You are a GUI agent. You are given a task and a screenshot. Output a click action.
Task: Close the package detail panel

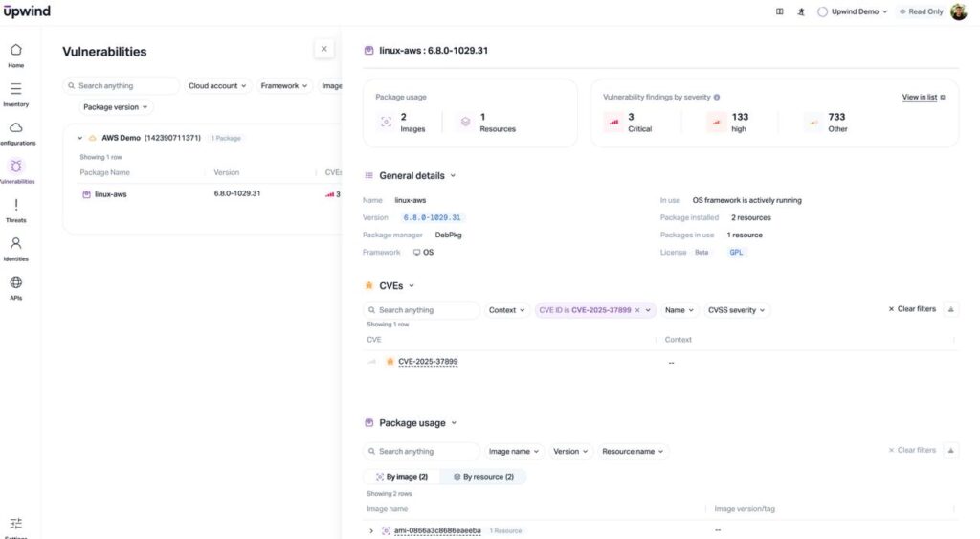tap(323, 49)
